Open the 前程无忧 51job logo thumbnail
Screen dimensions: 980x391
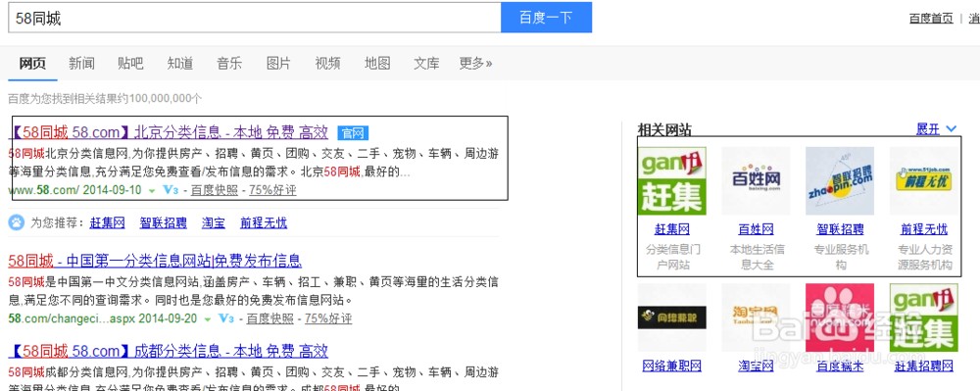[923, 181]
